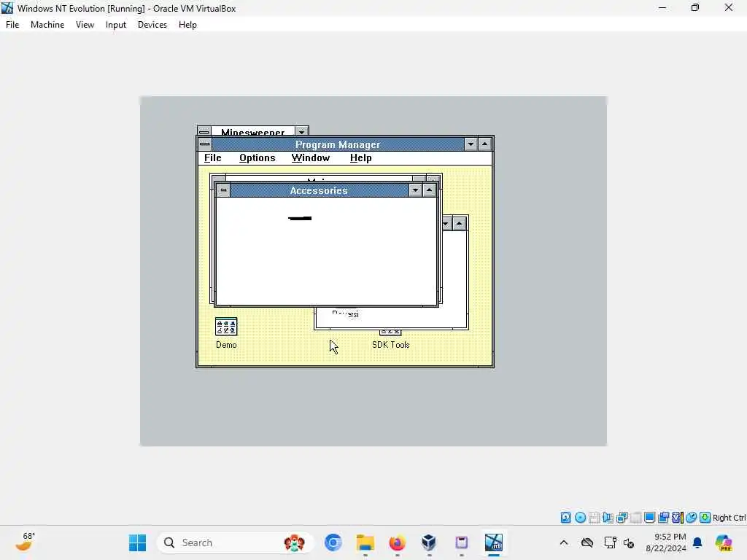The height and width of the screenshot is (560, 747).
Task: Open the weather widget showing 68°
Action: pyautogui.click(x=26, y=542)
